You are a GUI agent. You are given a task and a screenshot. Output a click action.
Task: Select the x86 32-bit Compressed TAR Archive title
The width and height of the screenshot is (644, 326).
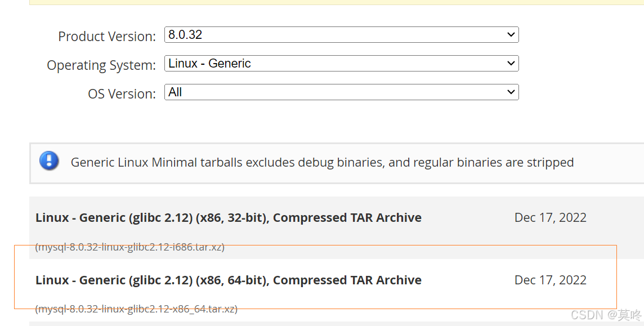pyautogui.click(x=228, y=218)
